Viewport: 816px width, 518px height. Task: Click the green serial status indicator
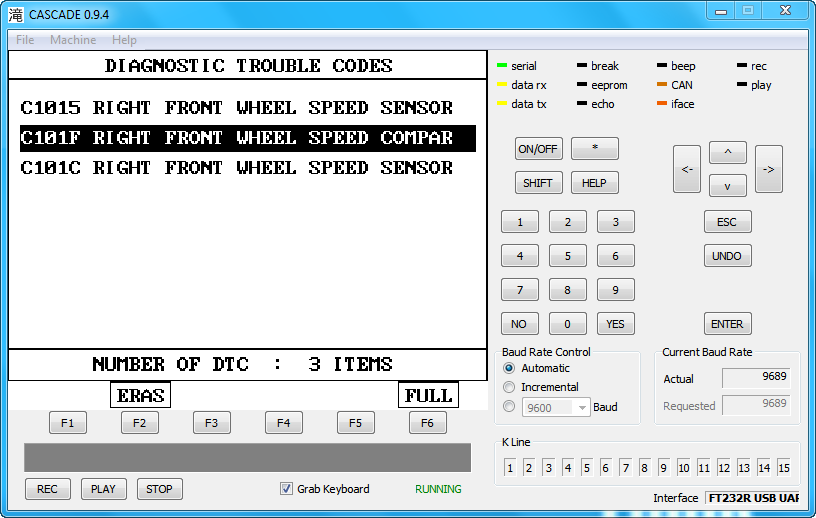pyautogui.click(x=502, y=66)
